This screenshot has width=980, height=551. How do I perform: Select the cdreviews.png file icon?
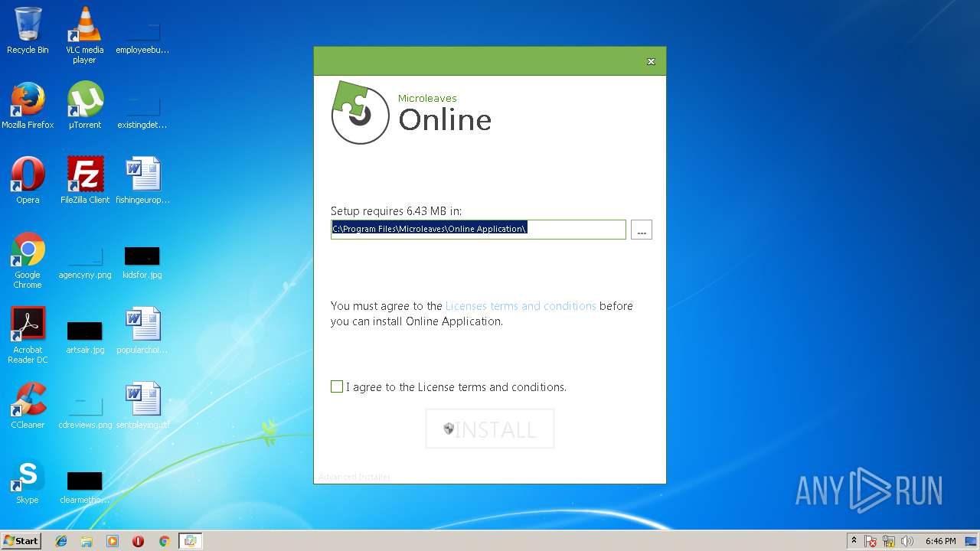click(84, 410)
